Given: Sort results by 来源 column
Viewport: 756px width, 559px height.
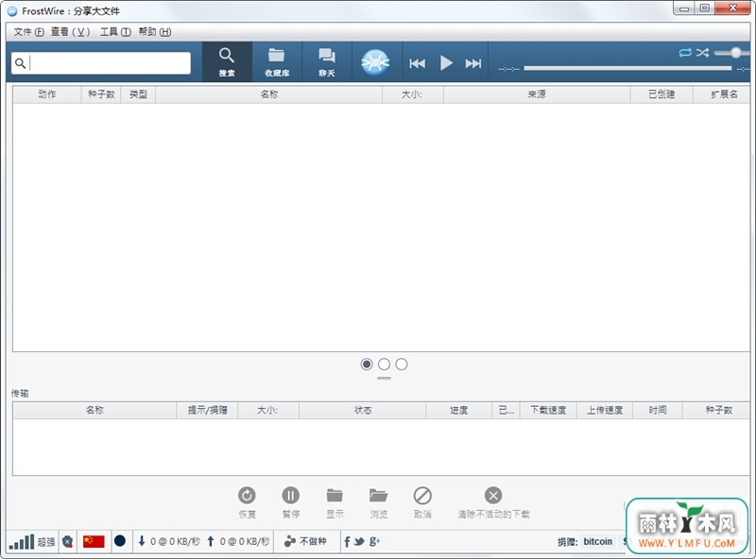Looking at the screenshot, I should [537, 94].
